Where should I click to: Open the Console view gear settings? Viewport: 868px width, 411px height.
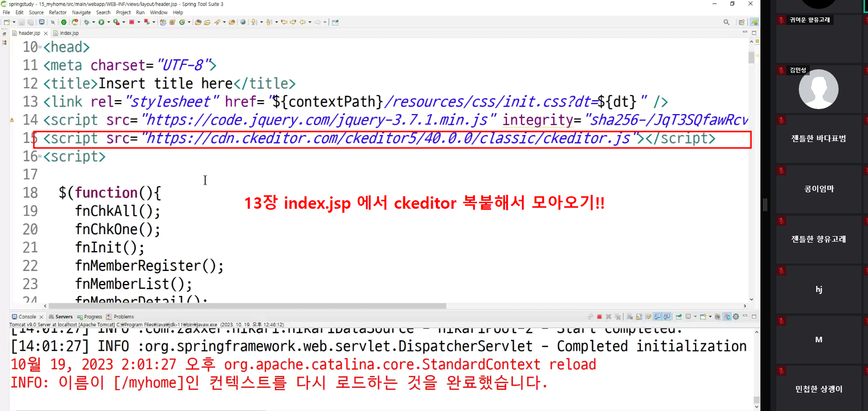[736, 317]
